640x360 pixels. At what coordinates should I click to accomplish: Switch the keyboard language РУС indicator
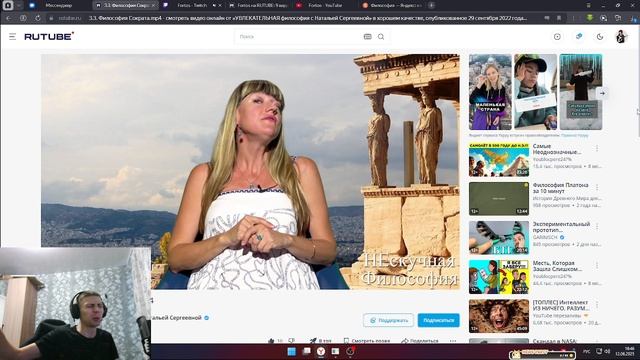(587, 351)
